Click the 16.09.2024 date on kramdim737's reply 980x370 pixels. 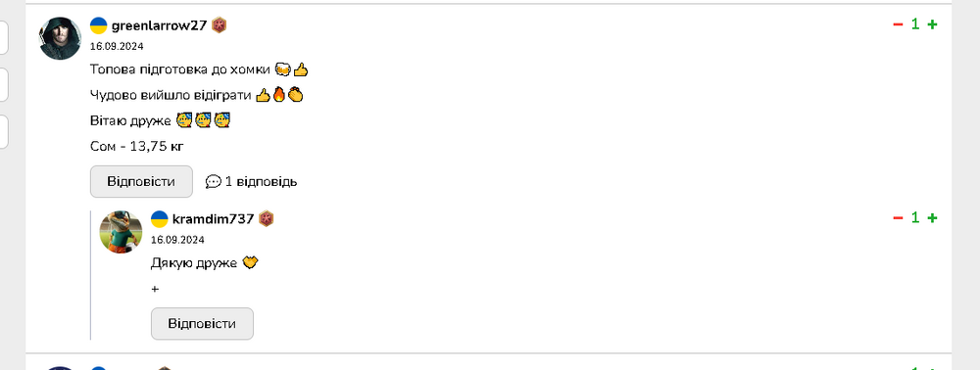[x=177, y=240]
